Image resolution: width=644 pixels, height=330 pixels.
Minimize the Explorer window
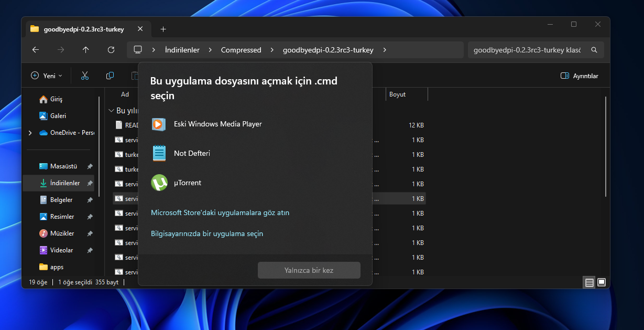point(550,24)
